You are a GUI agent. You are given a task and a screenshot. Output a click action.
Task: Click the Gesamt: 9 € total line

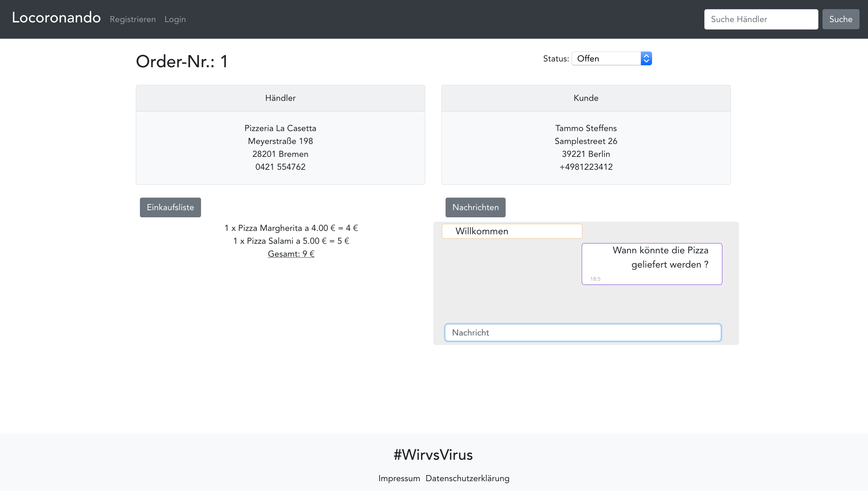point(291,254)
